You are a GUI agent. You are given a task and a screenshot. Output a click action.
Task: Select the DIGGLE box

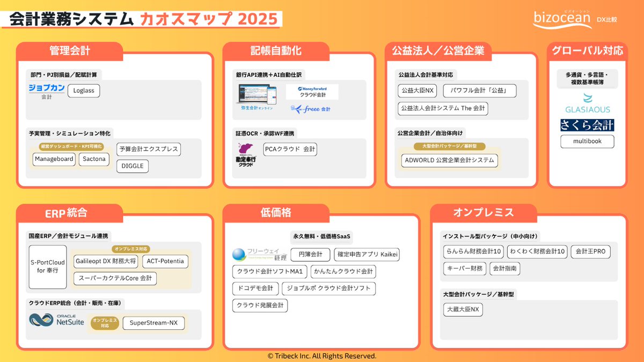(x=132, y=166)
